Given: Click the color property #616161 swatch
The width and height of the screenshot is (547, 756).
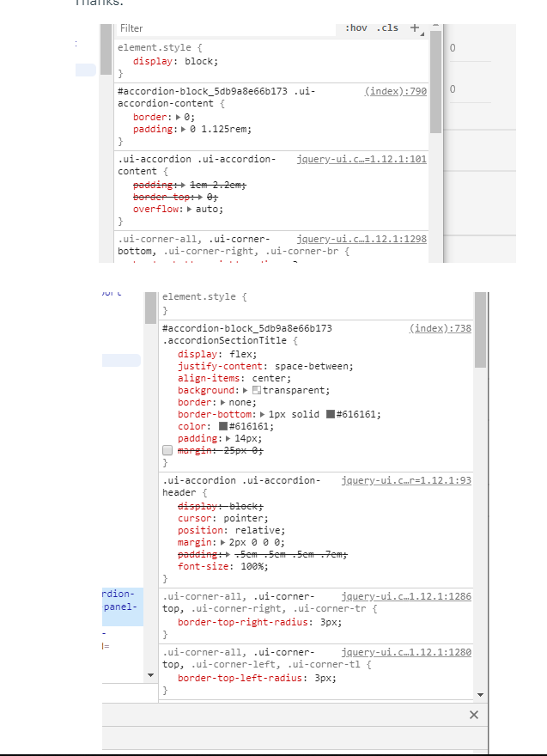Looking at the screenshot, I should (x=223, y=426).
